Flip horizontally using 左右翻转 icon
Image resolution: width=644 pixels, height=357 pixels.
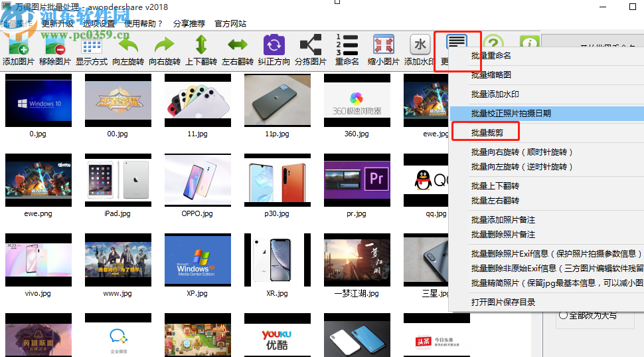point(238,45)
